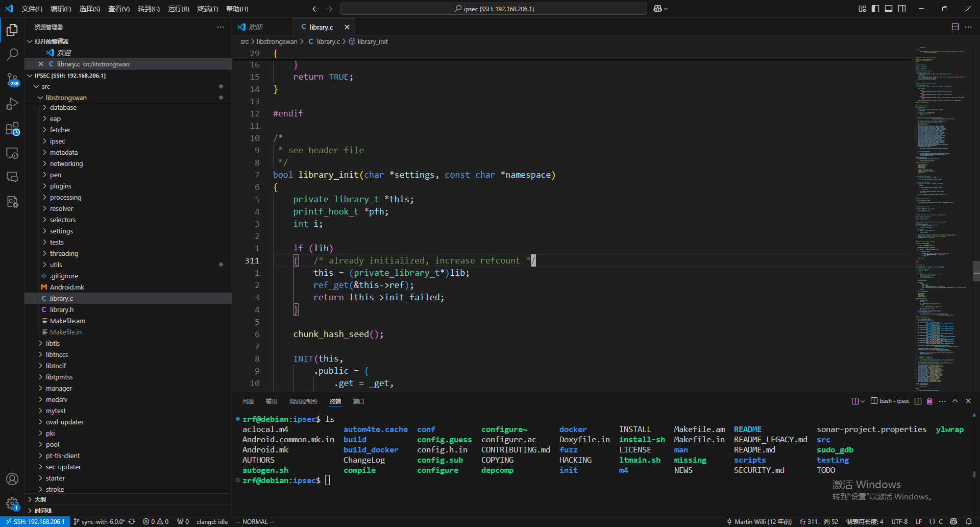Switch to the Output panel tab
Screen dimensions: 980x527
pos(272,401)
